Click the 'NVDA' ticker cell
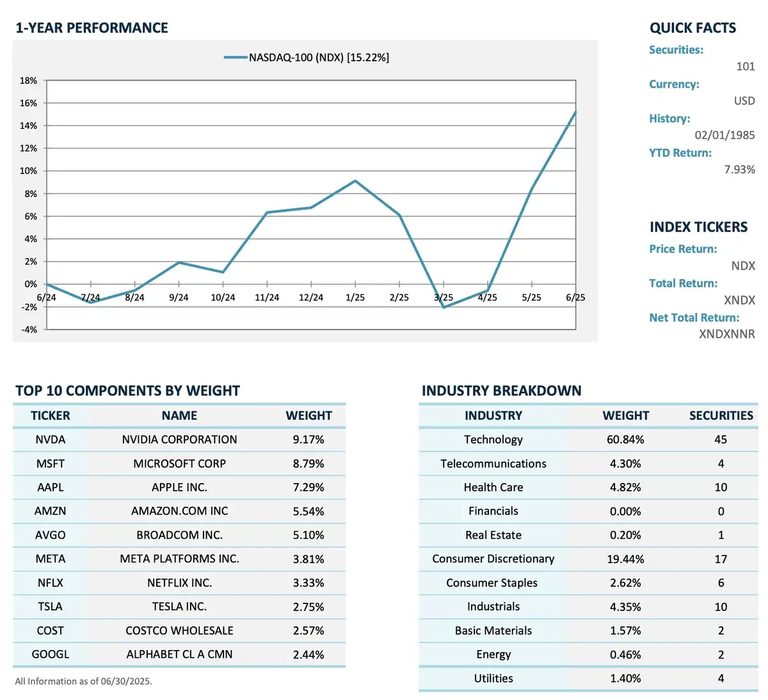768x700 pixels. [x=51, y=440]
